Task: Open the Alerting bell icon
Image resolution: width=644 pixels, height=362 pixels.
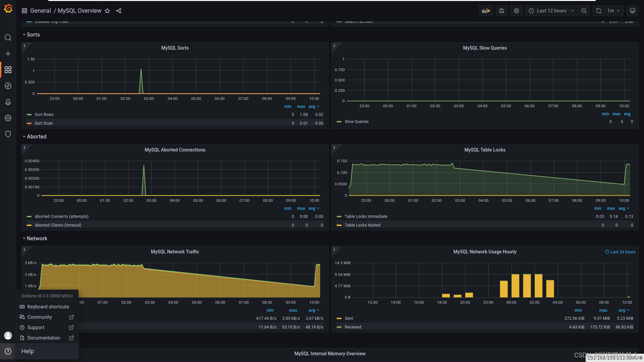Action: tap(8, 102)
